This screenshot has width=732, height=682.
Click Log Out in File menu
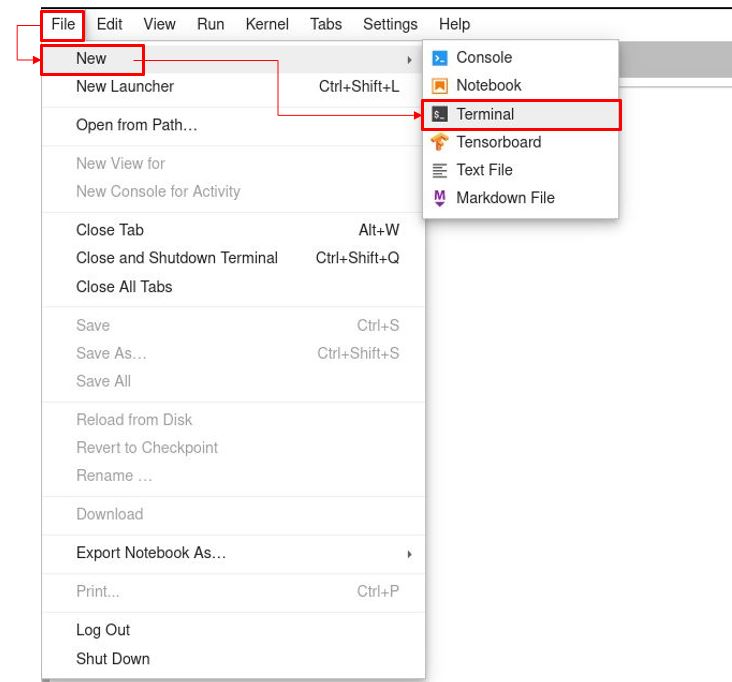[103, 630]
